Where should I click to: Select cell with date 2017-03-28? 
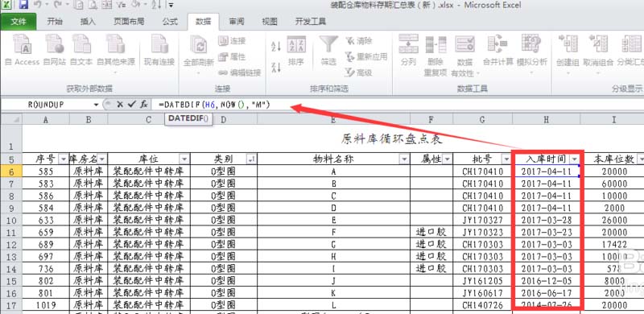click(x=547, y=220)
